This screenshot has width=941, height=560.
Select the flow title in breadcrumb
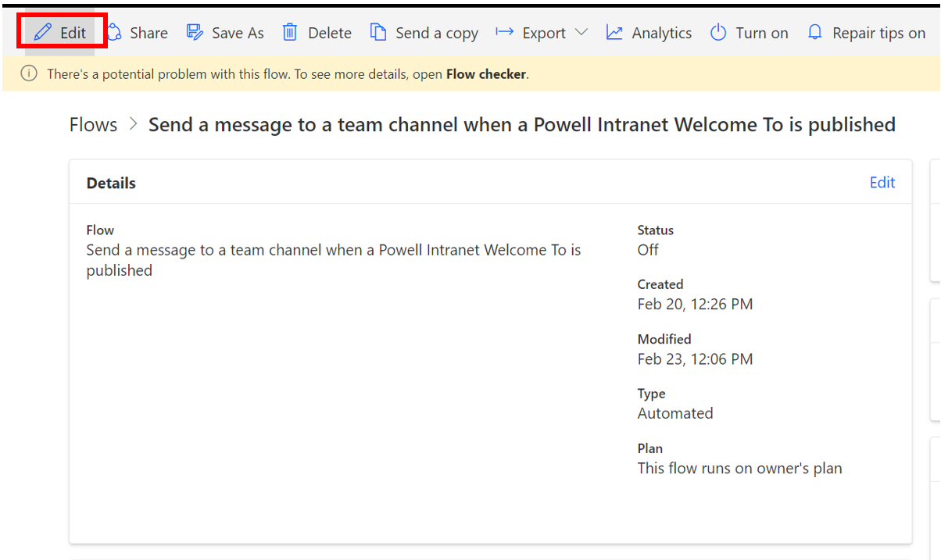522,125
